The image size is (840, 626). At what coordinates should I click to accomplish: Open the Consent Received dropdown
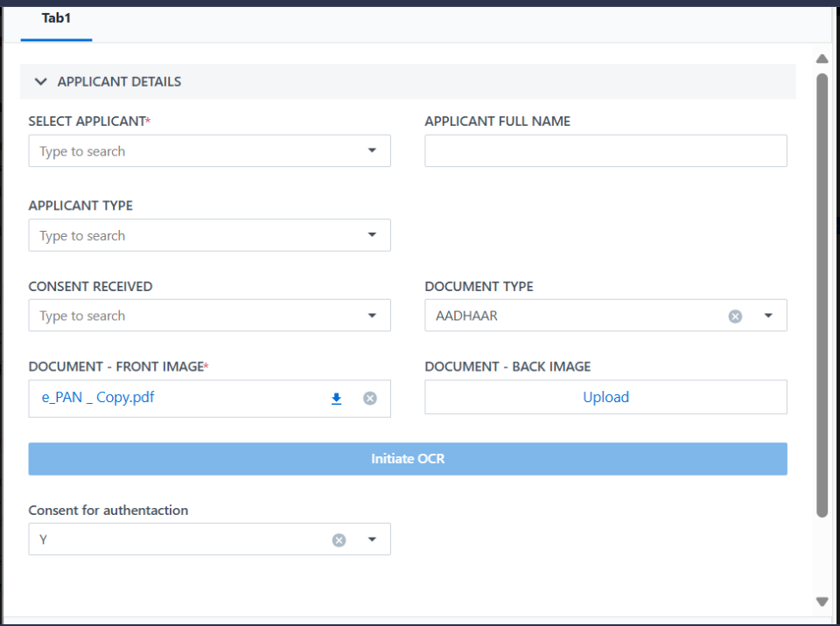372,316
